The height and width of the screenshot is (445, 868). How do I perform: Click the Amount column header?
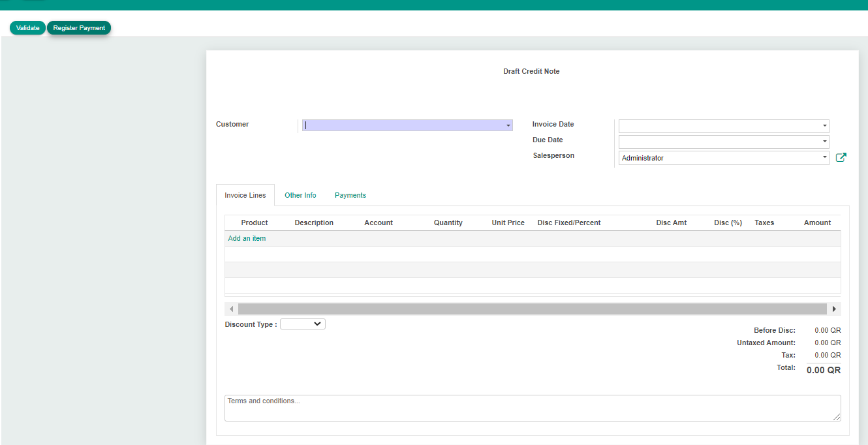pos(818,222)
